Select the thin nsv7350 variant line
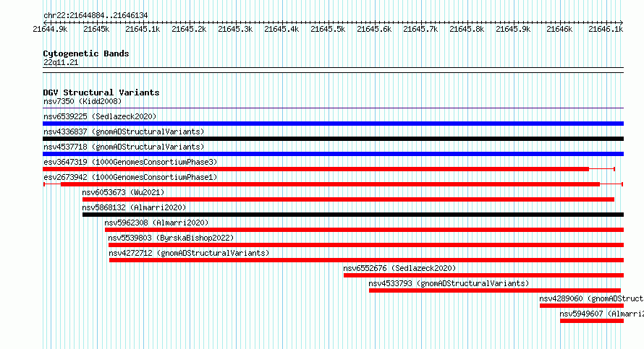This screenshot has width=644, height=349. click(x=333, y=108)
